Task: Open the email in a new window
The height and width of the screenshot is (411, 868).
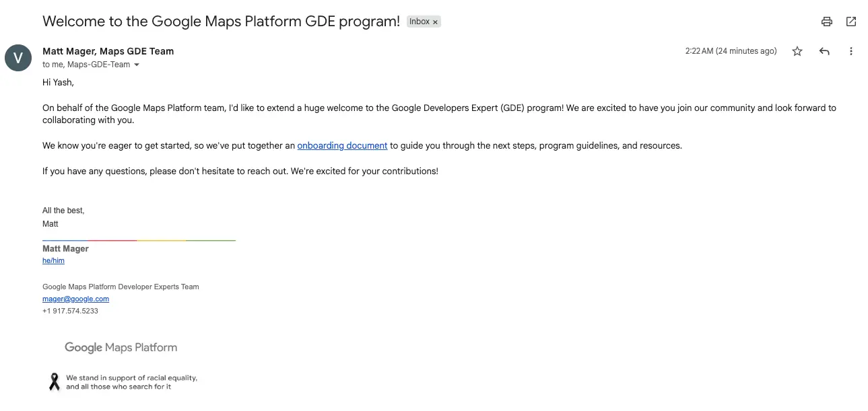Action: click(x=851, y=22)
